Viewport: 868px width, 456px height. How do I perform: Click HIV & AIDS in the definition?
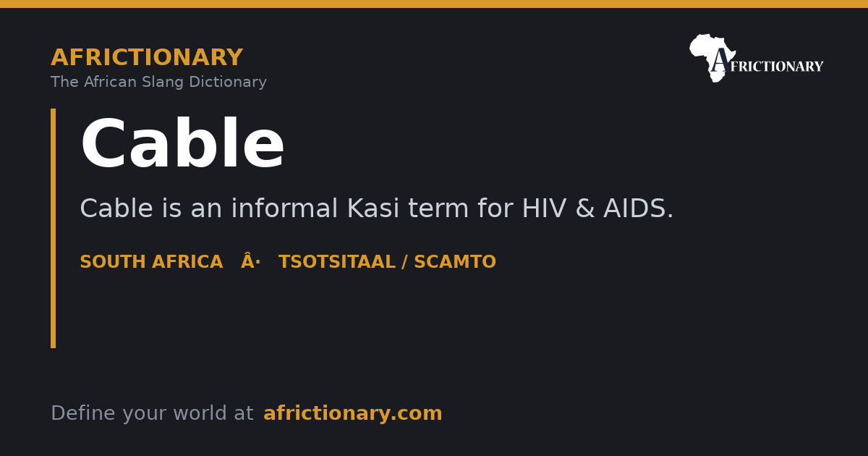pyautogui.click(x=597, y=209)
